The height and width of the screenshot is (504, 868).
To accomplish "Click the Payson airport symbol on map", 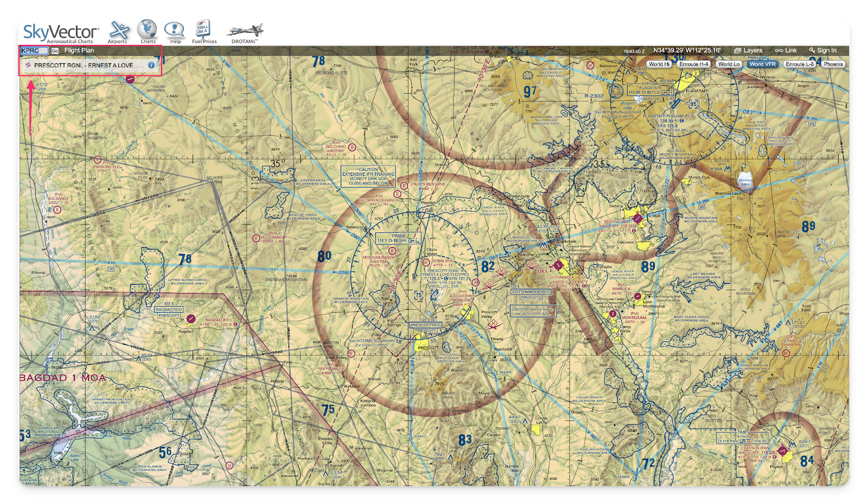I will 782,450.
